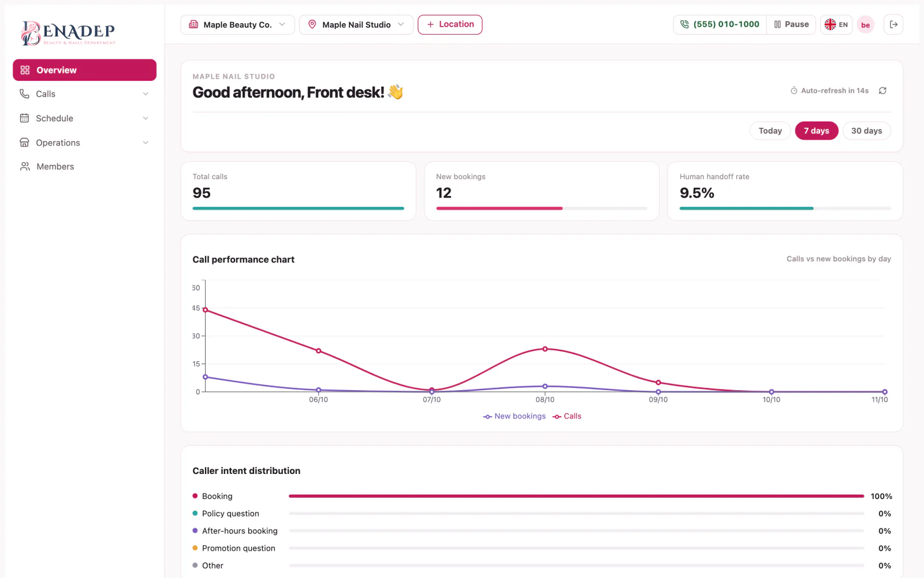Expand the Operations sidebar chevron
Viewport: 924px width, 578px height.
(x=146, y=142)
